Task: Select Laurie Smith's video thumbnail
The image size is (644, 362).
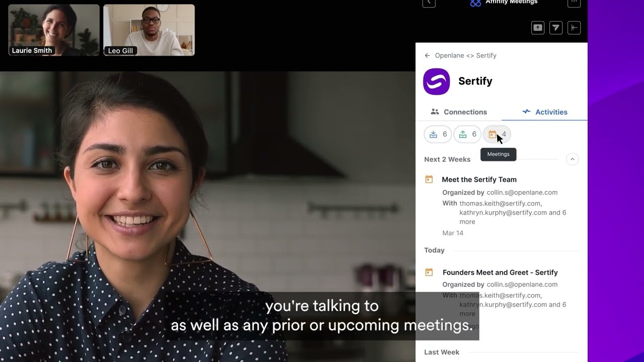Action: 54,30
